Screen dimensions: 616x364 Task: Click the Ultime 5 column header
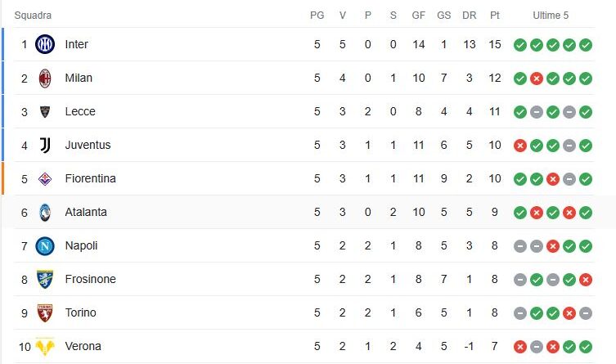pyautogui.click(x=551, y=16)
